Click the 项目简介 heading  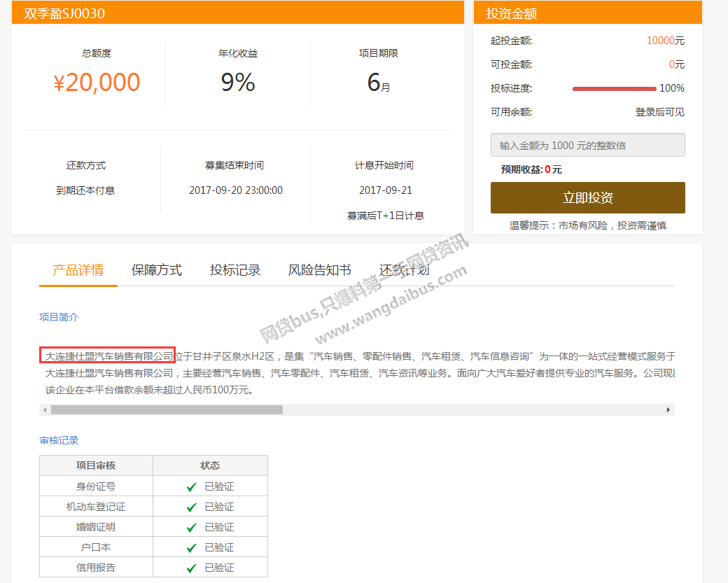click(59, 317)
